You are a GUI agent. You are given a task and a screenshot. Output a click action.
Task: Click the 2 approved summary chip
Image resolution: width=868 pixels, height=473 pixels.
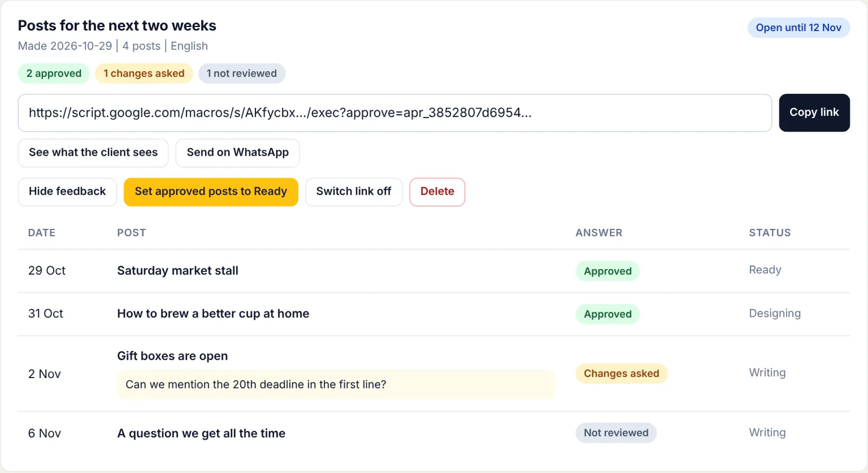click(x=54, y=73)
